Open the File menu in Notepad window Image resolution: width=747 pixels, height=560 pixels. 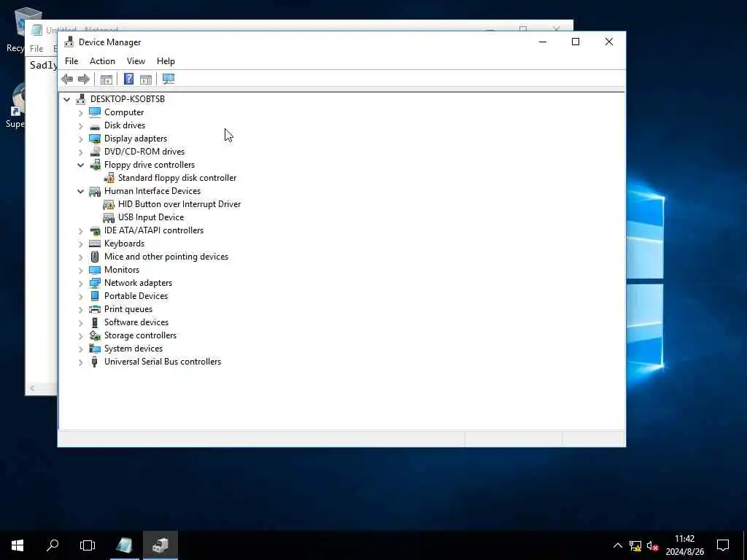coord(36,49)
